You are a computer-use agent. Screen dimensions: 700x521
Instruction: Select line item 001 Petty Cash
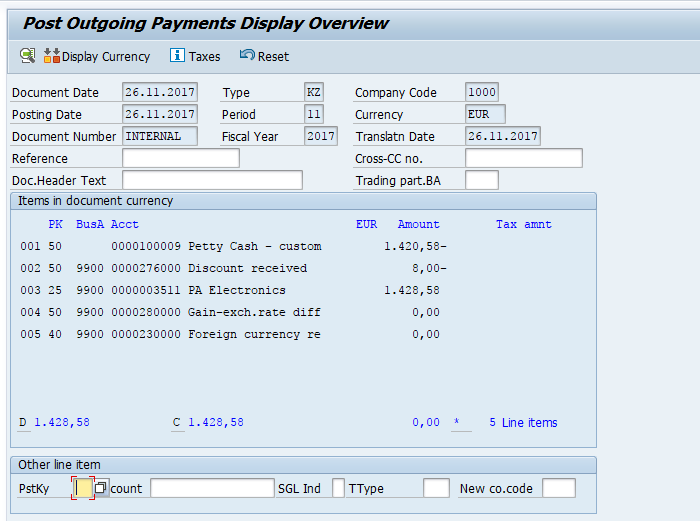pyautogui.click(x=254, y=246)
